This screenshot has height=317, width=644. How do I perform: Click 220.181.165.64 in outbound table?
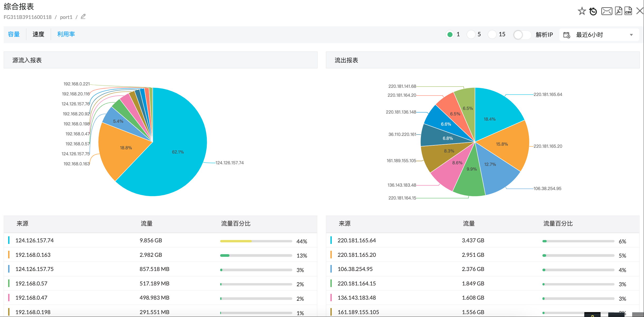[x=356, y=240]
